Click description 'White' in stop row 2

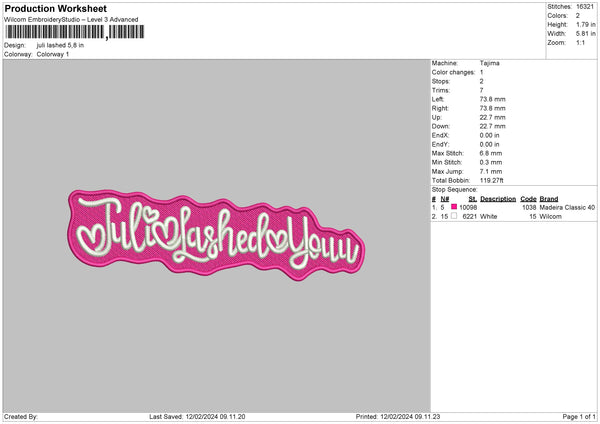[488, 217]
